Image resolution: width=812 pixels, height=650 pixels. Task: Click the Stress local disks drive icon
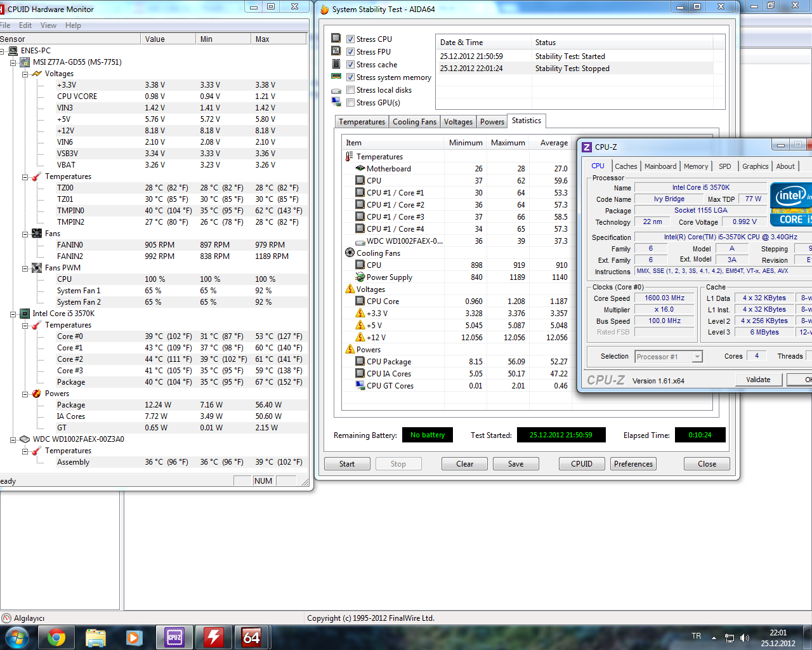click(336, 90)
